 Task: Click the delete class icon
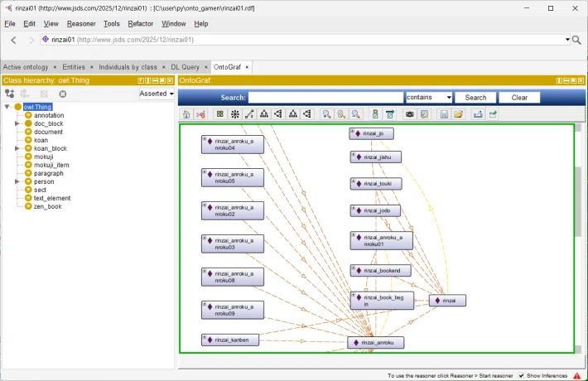click(44, 94)
